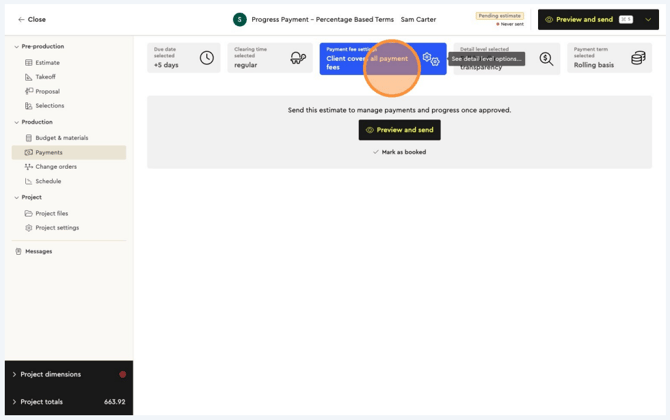Open the dropdown arrow next to top Preview and send
670x420 pixels.
tap(648, 19)
